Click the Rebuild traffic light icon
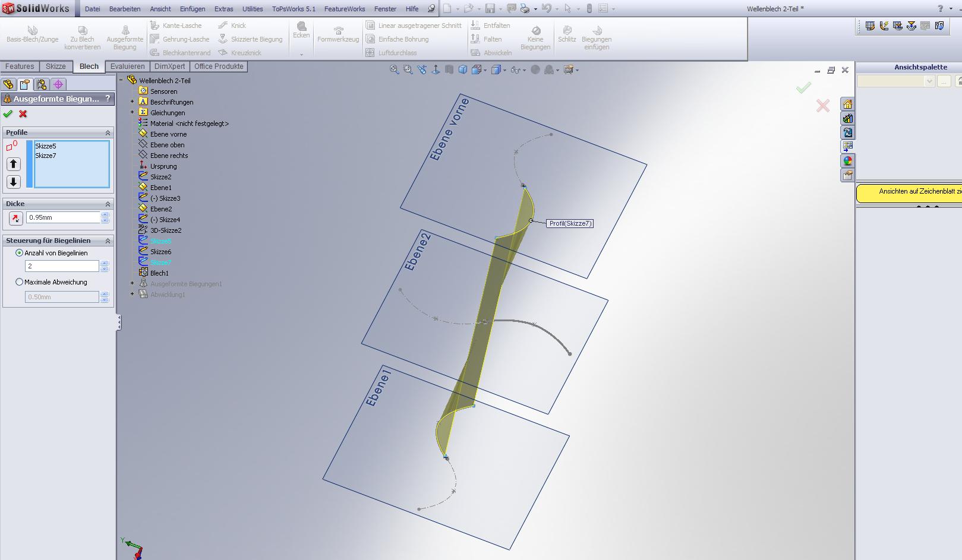Image resolution: width=962 pixels, height=560 pixels. 589,9
